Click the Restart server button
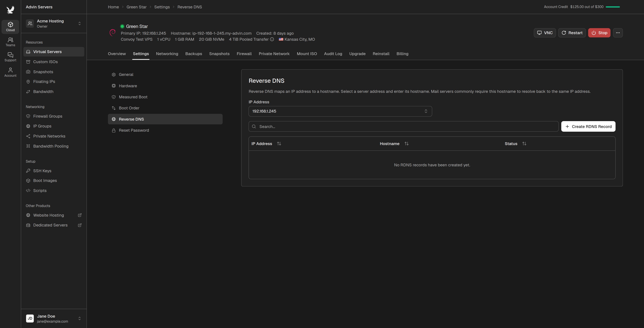Screen dimensions: 644x328 (x=572, y=33)
